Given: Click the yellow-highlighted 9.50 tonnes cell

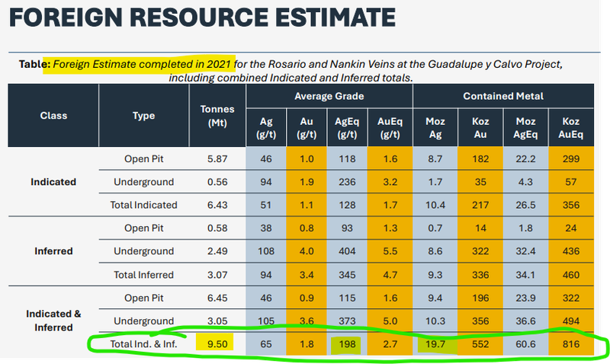Looking at the screenshot, I should [x=213, y=343].
